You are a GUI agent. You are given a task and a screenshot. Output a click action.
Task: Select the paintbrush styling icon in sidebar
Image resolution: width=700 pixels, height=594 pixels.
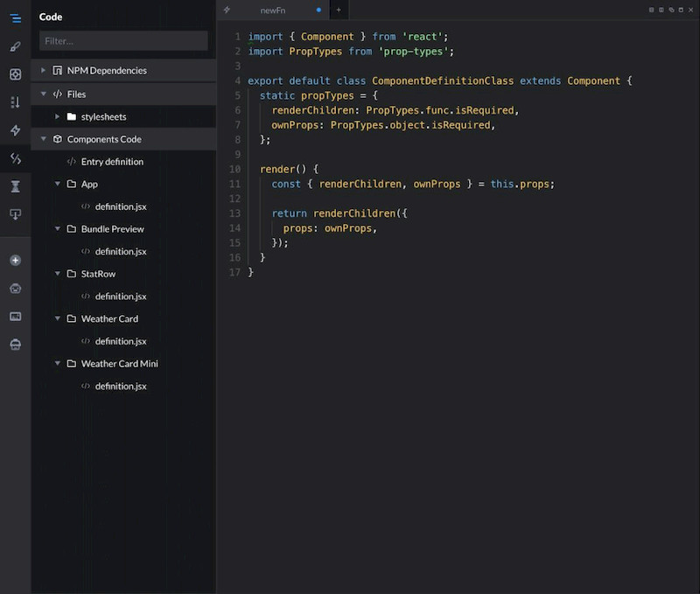[16, 46]
